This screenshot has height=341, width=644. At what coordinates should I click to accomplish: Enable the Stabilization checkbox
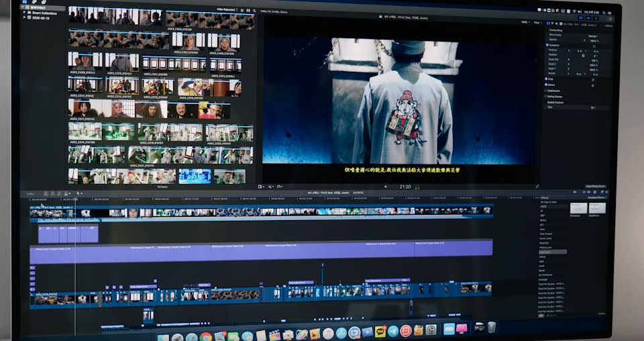coord(546,91)
